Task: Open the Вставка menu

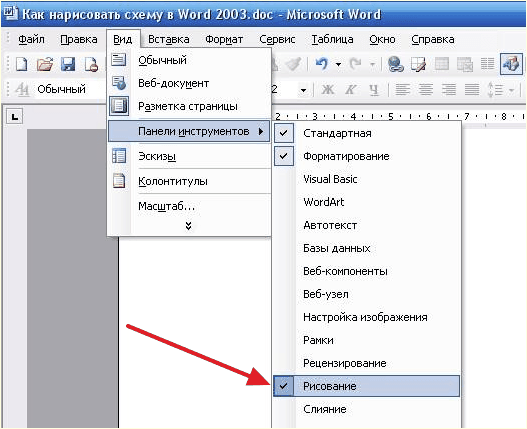Action: point(168,39)
